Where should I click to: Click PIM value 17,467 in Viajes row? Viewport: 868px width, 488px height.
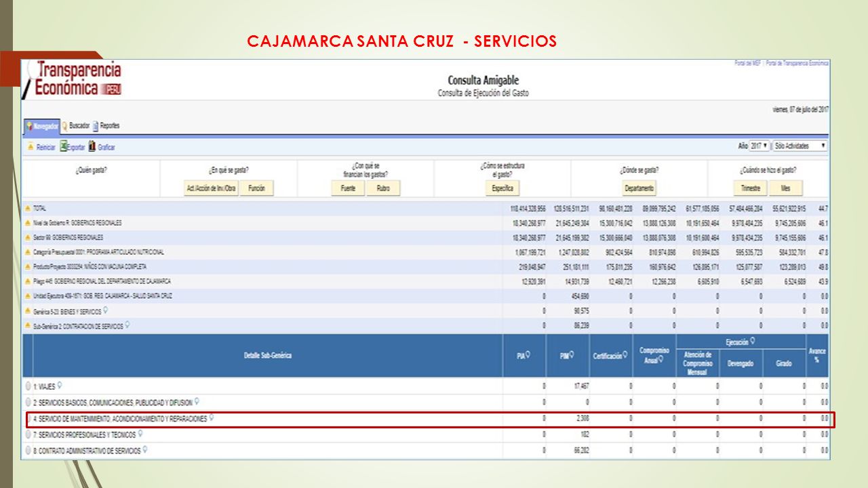point(580,386)
